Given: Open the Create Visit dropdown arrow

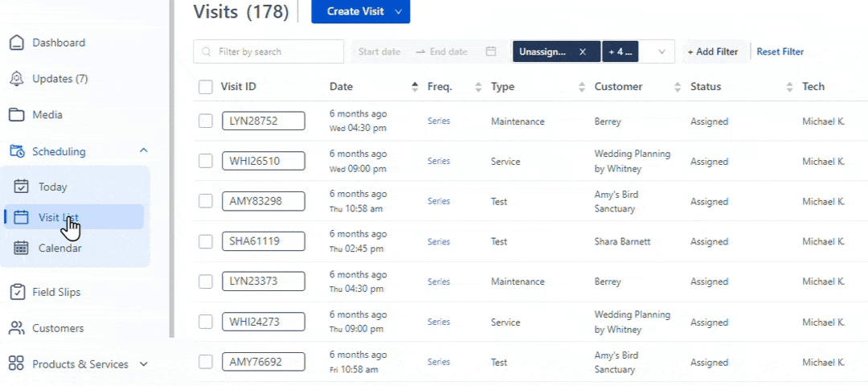Looking at the screenshot, I should click(x=398, y=11).
